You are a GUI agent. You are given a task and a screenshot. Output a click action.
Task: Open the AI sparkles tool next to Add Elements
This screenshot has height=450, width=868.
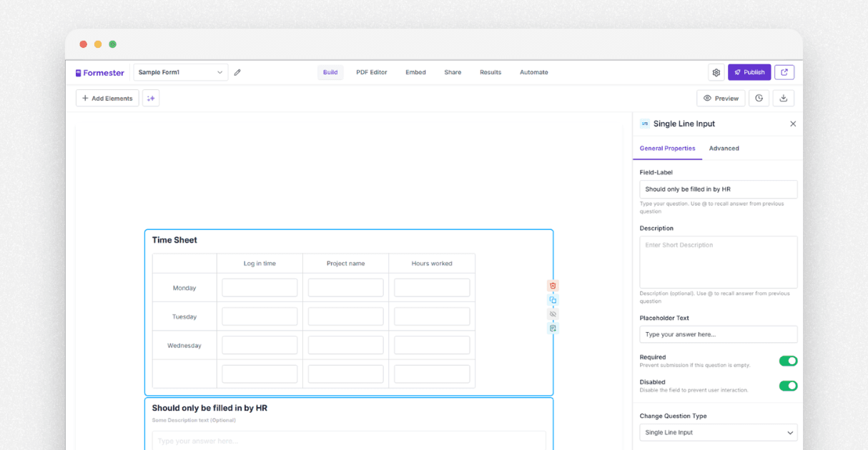pos(150,98)
